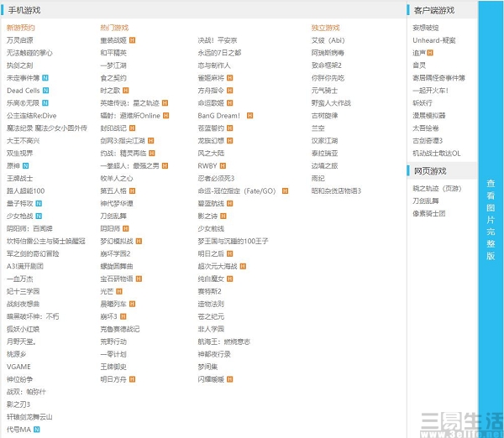
Task: Select the A3!满开剧团 link
Action: pos(25,266)
